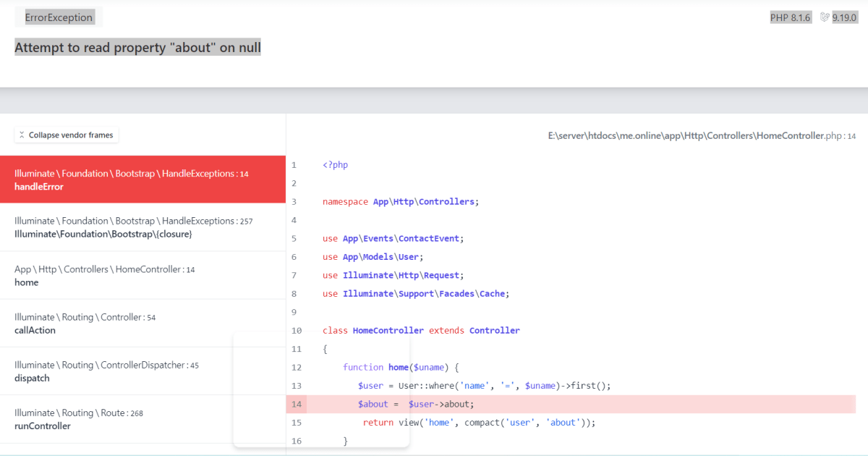Click the 'return view' code line 15
Image resolution: width=868 pixels, height=456 pixels.
(479, 423)
